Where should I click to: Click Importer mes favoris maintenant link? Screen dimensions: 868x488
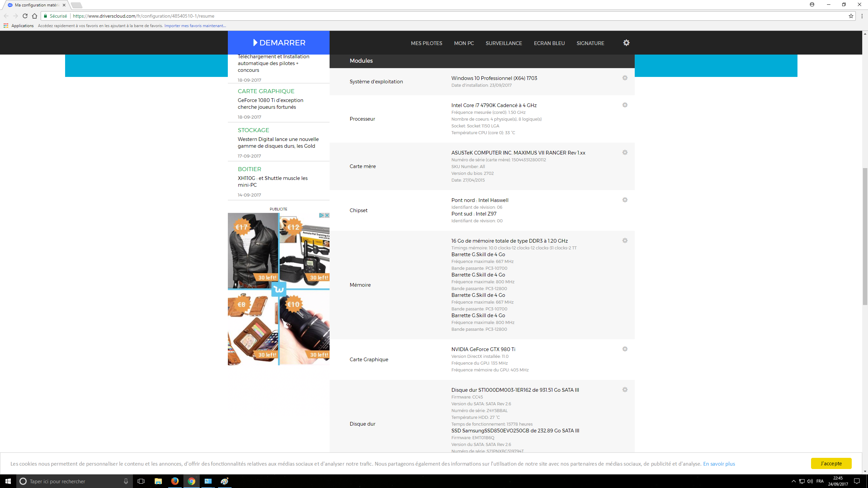[x=195, y=26]
